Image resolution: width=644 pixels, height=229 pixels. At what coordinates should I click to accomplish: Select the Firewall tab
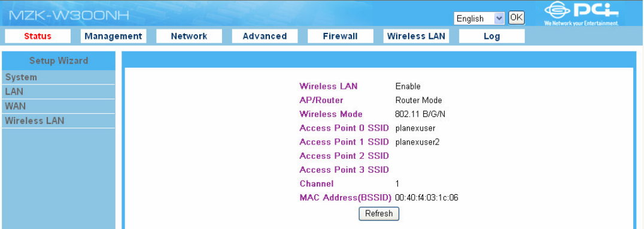pos(340,36)
